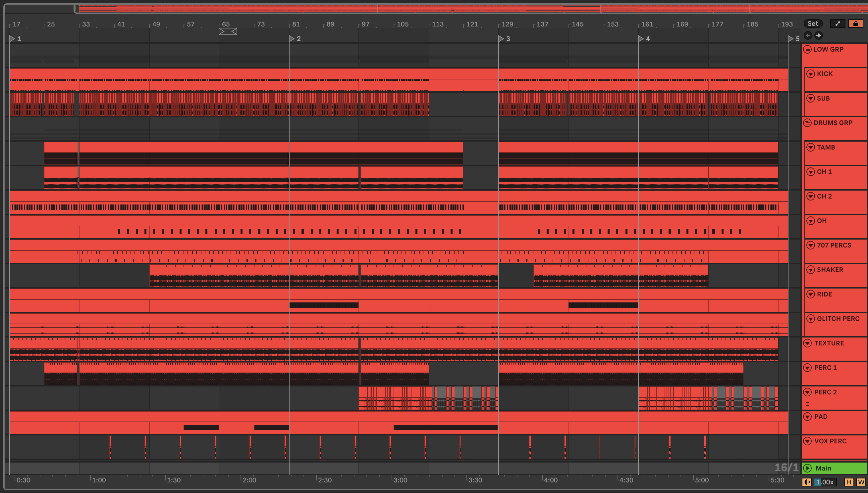Unfold the GLITCH PERC track arrow
Viewport: 868px width, 493px height.
pos(810,319)
